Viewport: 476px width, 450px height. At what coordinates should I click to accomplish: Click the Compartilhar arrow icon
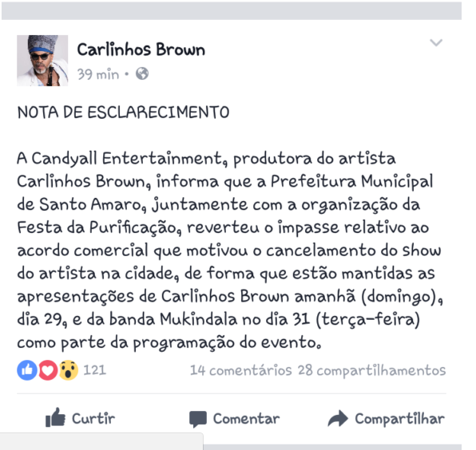[338, 418]
